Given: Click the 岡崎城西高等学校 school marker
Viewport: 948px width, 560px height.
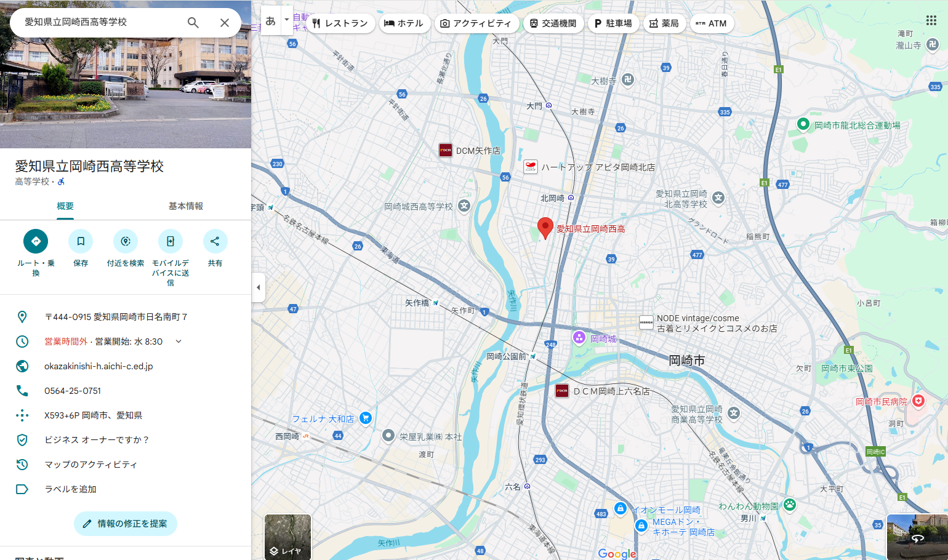Looking at the screenshot, I should click(x=464, y=206).
